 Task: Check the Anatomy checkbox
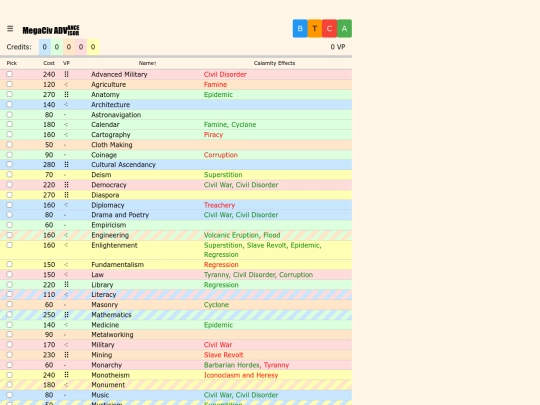(10, 94)
